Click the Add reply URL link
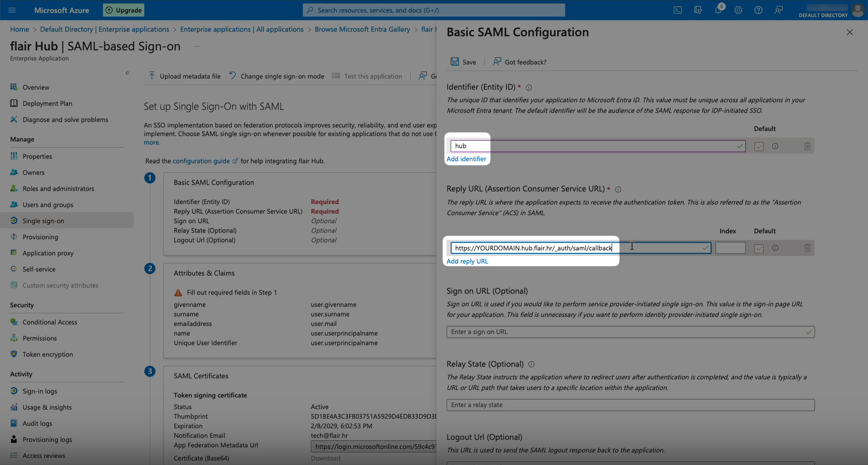Image resolution: width=868 pixels, height=465 pixels. click(467, 261)
